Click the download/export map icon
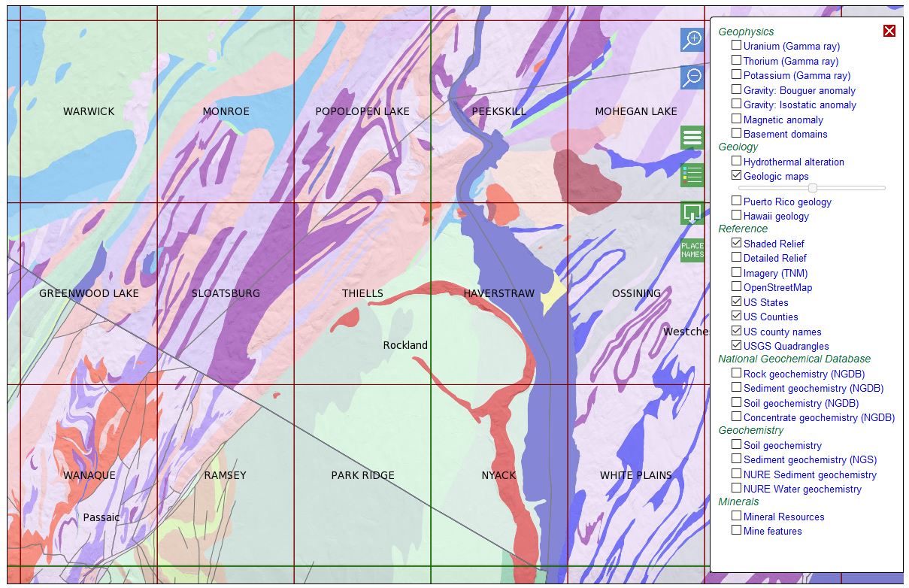This screenshot has height=588, width=909. coord(692,214)
